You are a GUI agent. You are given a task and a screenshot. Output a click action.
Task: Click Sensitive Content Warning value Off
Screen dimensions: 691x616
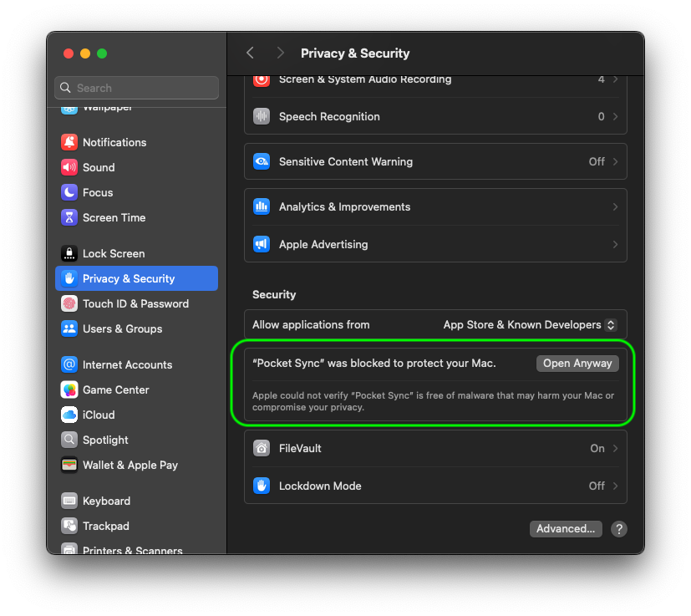pos(597,162)
